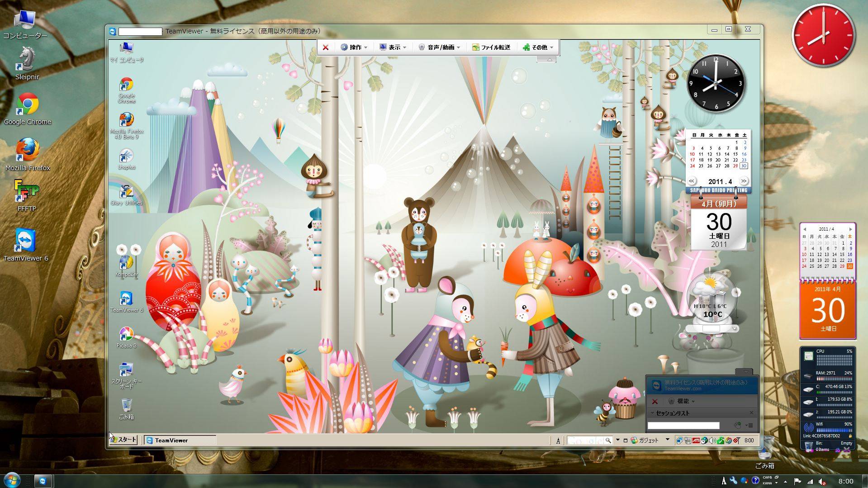This screenshot has height=488, width=868.
Task: Show hidden tray icons with the up arrow
Action: pos(785,482)
